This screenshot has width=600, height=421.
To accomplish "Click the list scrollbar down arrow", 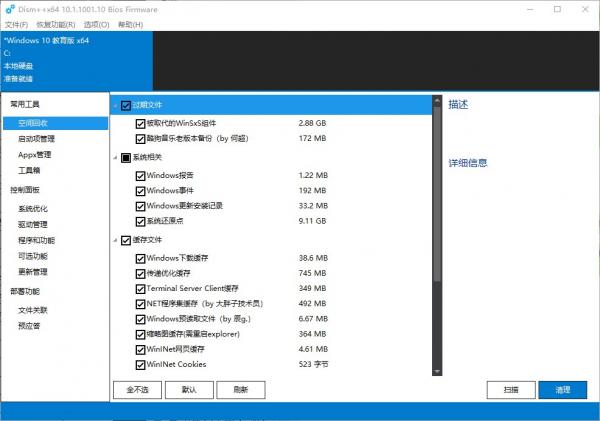I will point(437,371).
